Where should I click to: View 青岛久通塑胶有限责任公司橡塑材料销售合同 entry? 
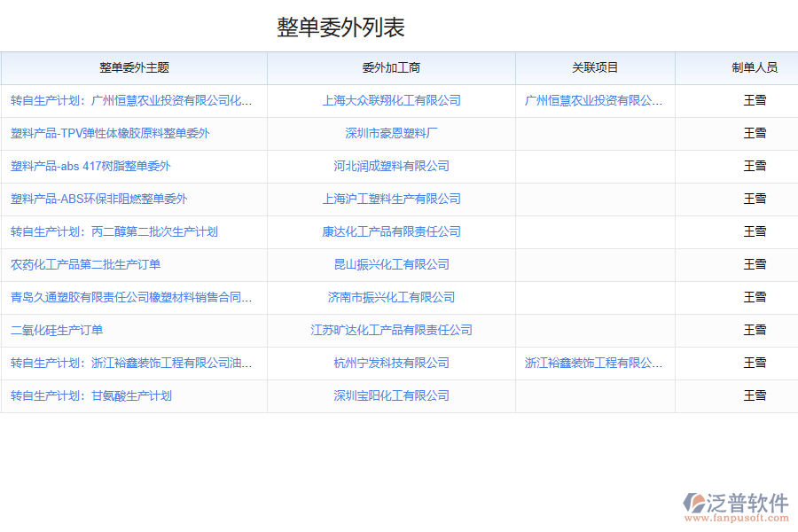point(135,297)
